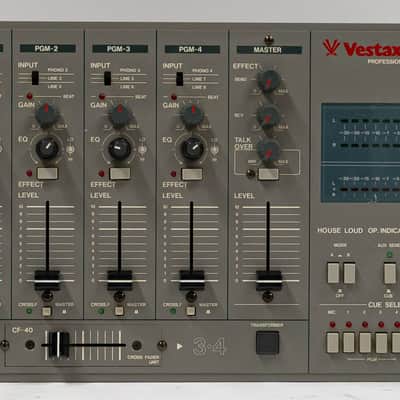Tap the PGM-4 red beat LED
Image resolution: width=400 pixels, height=400 pixels.
click(174, 97)
